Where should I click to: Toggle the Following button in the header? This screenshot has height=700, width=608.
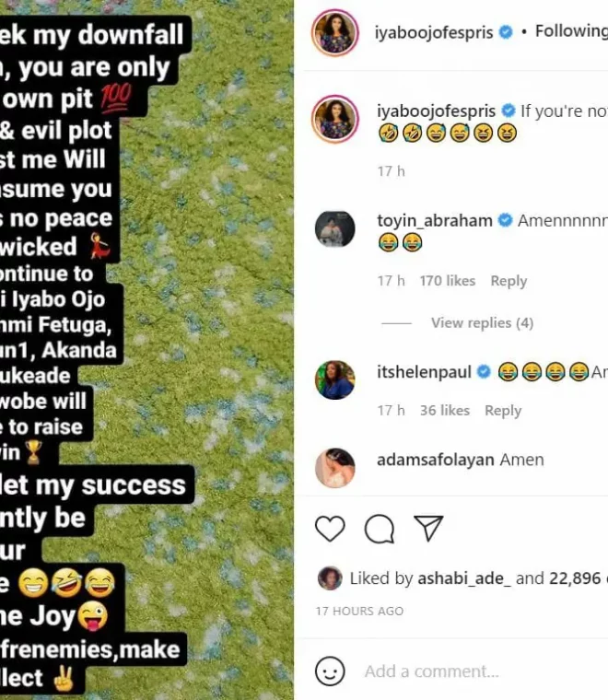pyautogui.click(x=571, y=31)
